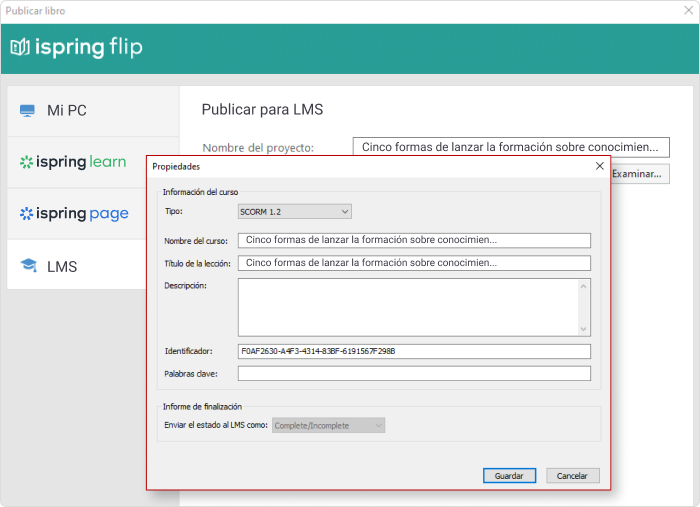The width and height of the screenshot is (700, 507).
Task: Click the iSpring Learn logo icon
Action: 26,162
